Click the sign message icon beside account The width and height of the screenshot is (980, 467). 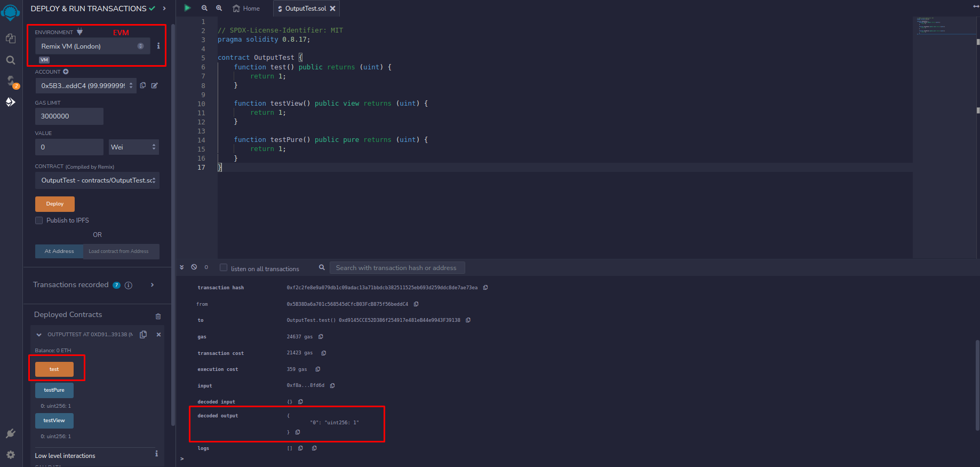pyautogui.click(x=154, y=85)
